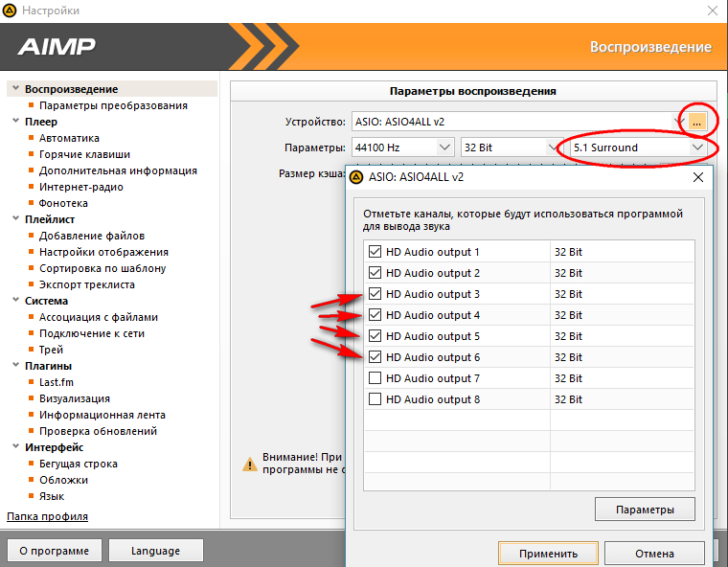Viewport: 728px width, 567px height.
Task: Collapse the Плеер tree section
Action: click(15, 121)
